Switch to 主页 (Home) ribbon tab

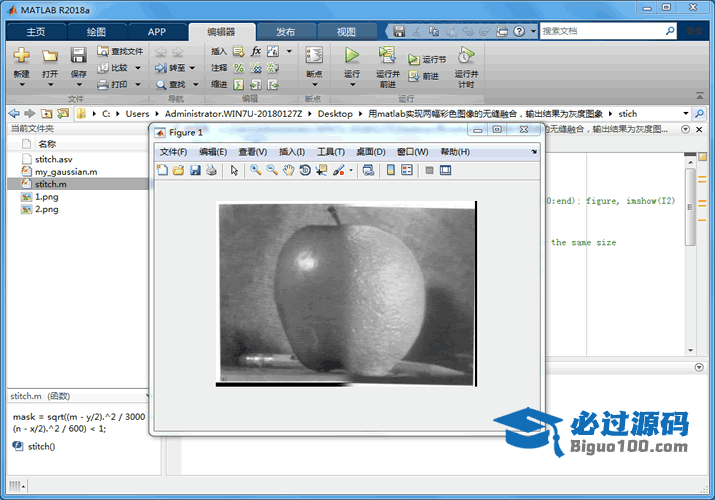click(36, 32)
